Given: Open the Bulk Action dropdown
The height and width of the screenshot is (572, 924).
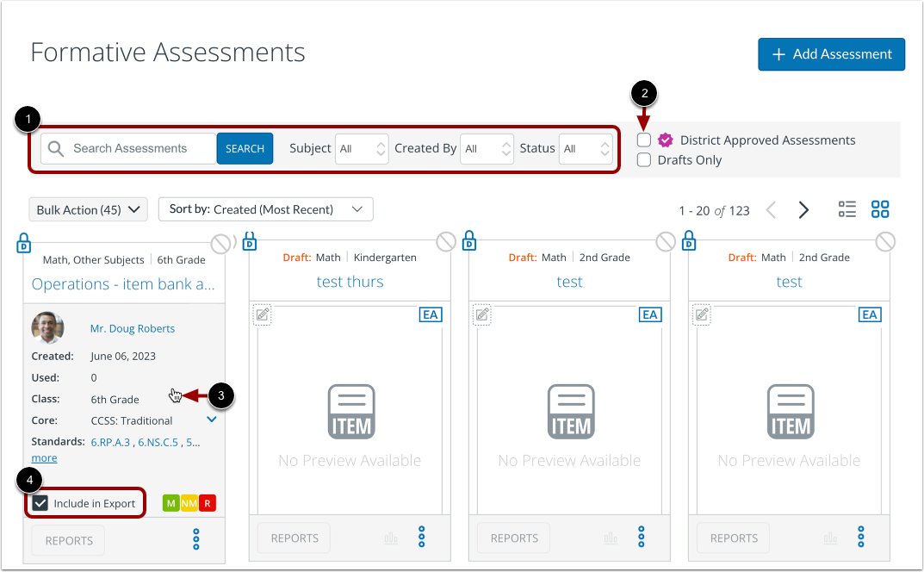Looking at the screenshot, I should (x=88, y=208).
